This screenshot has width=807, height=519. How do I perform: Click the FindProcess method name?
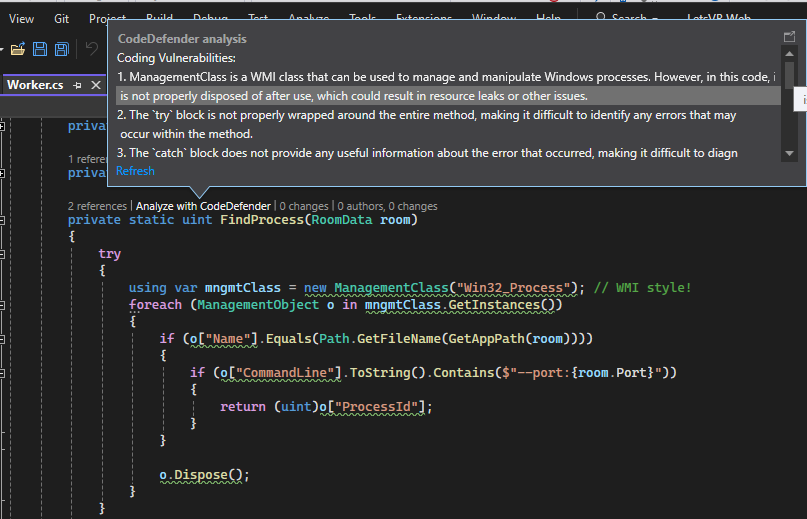point(262,220)
